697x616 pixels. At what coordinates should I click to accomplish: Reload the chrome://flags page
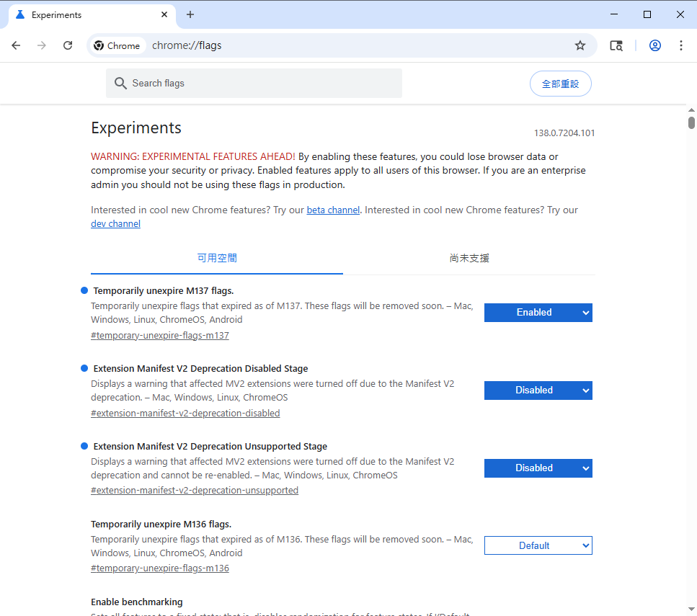point(68,45)
